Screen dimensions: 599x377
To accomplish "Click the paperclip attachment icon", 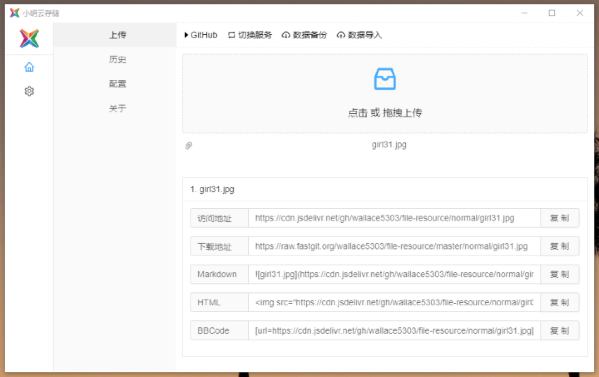I will (x=189, y=146).
